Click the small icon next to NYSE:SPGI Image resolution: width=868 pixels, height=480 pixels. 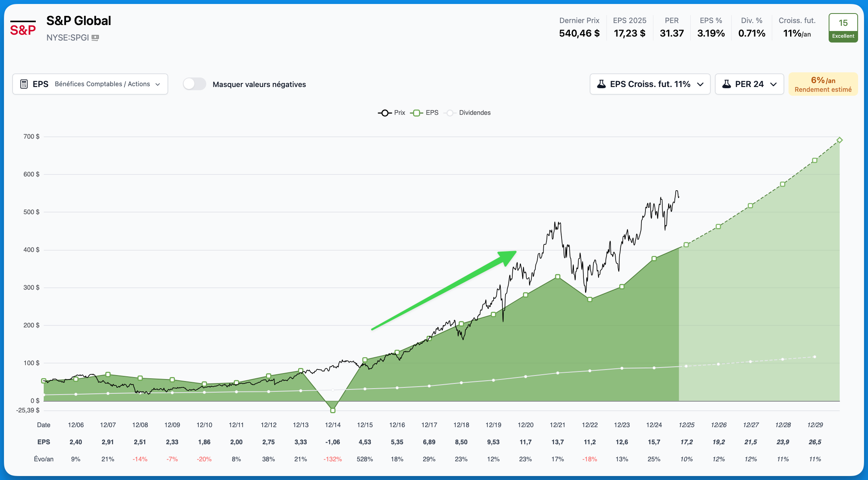95,38
